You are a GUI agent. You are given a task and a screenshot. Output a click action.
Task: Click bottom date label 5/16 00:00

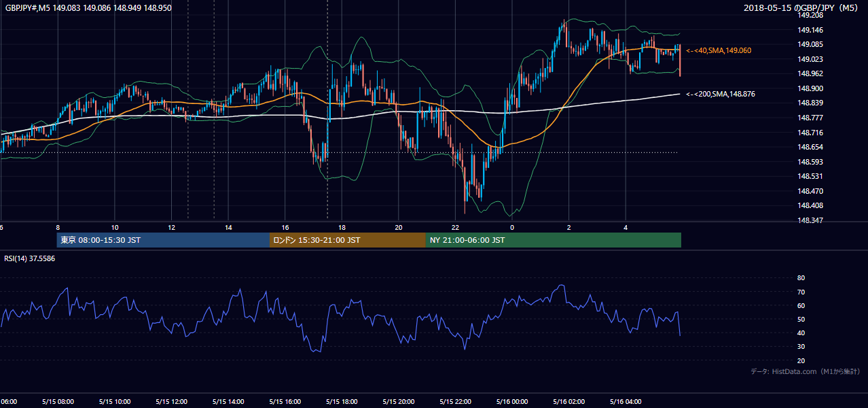pyautogui.click(x=511, y=401)
